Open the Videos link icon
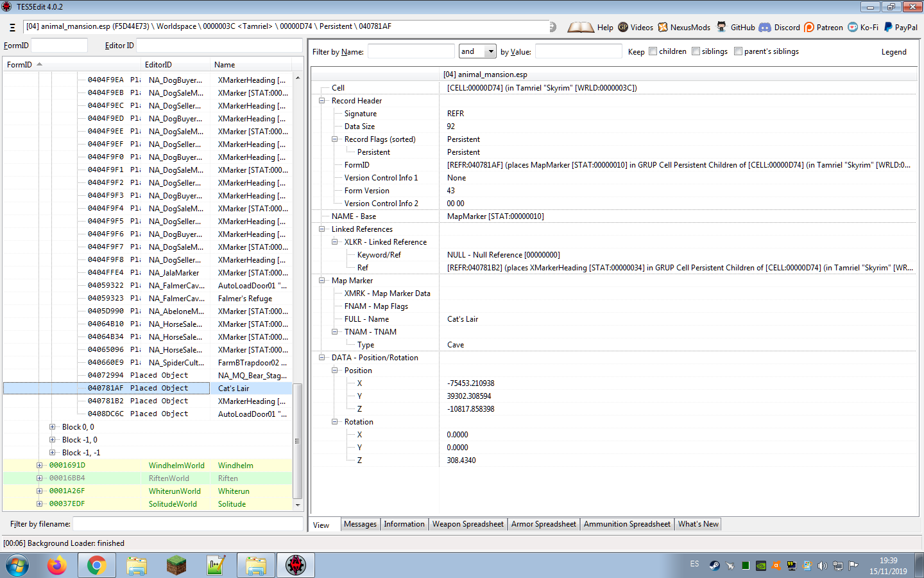Screen dimensions: 924x578 (623, 27)
